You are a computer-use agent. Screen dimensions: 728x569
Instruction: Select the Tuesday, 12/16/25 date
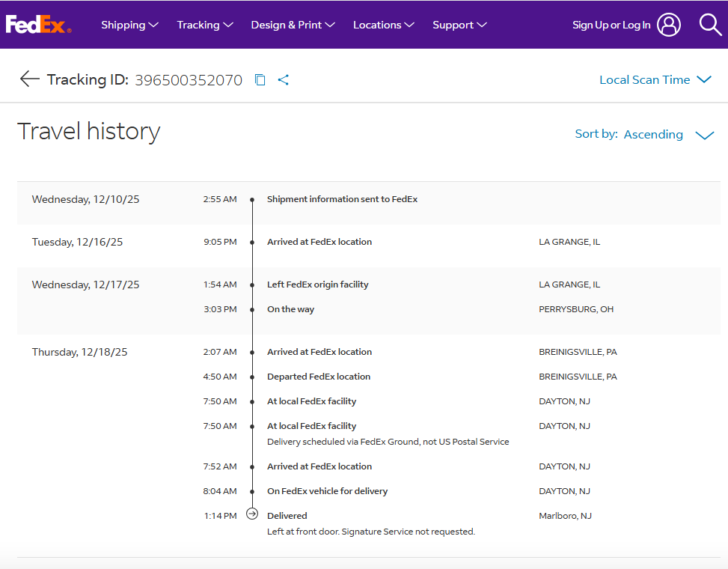[77, 242]
